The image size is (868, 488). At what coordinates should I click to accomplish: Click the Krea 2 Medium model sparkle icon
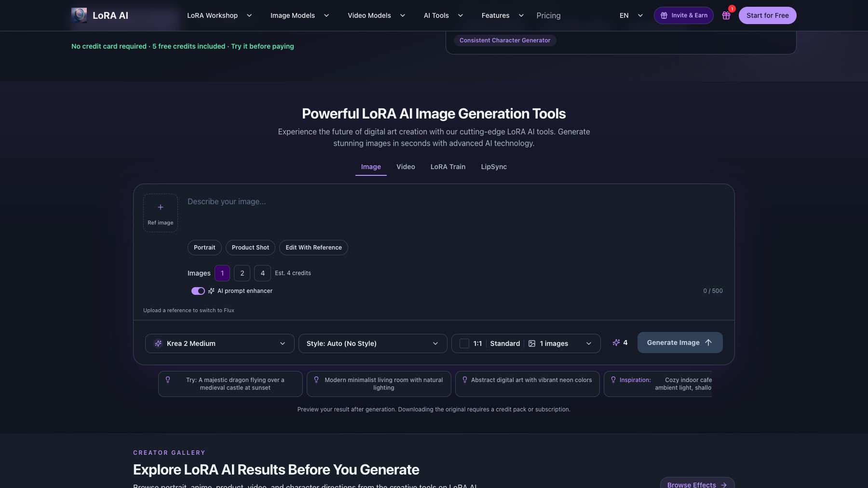[x=158, y=343]
